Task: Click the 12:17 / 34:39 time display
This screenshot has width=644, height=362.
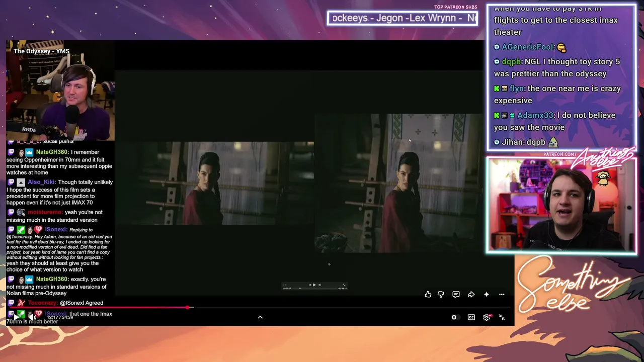Action: point(60,317)
